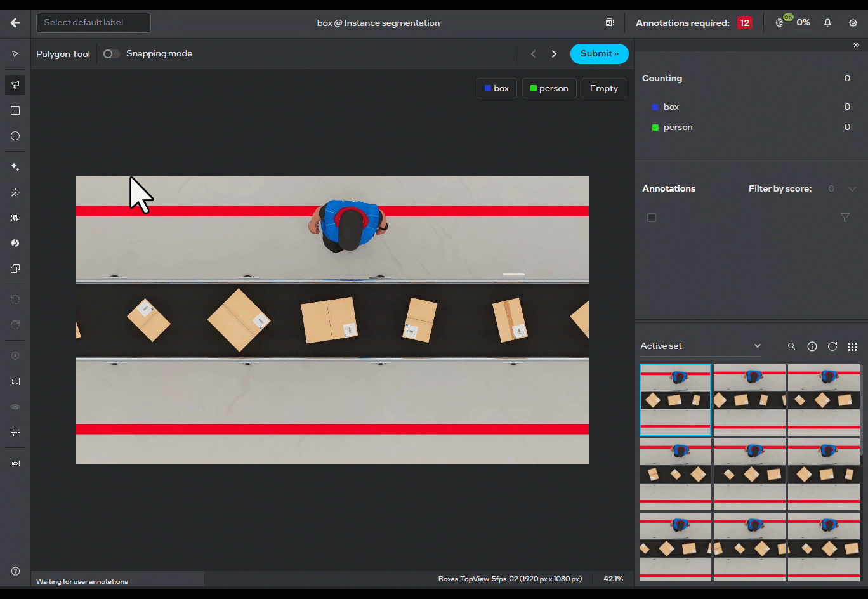Open settings gear

point(853,23)
